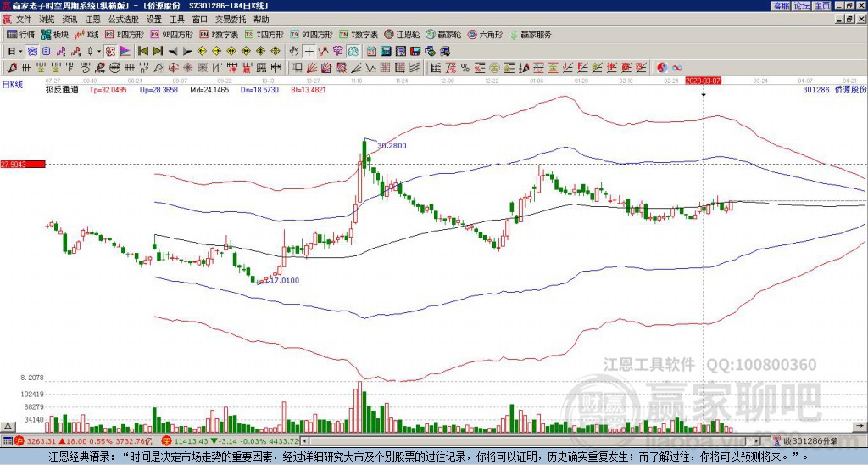
Task: Click the 极反通道 indicator label
Action: (x=62, y=89)
